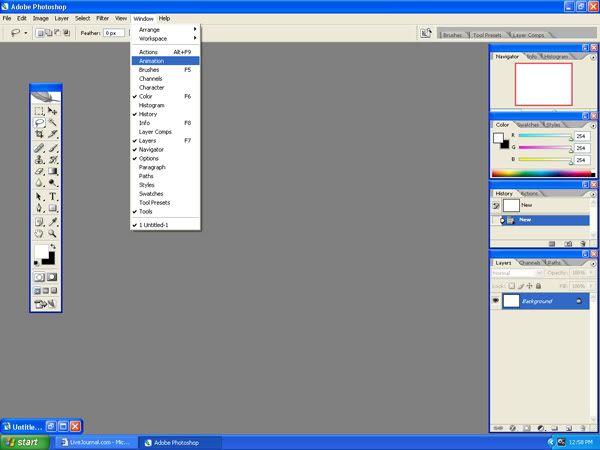Toggle the Color panel in Window menu
This screenshot has height=450, width=600.
pos(166,96)
